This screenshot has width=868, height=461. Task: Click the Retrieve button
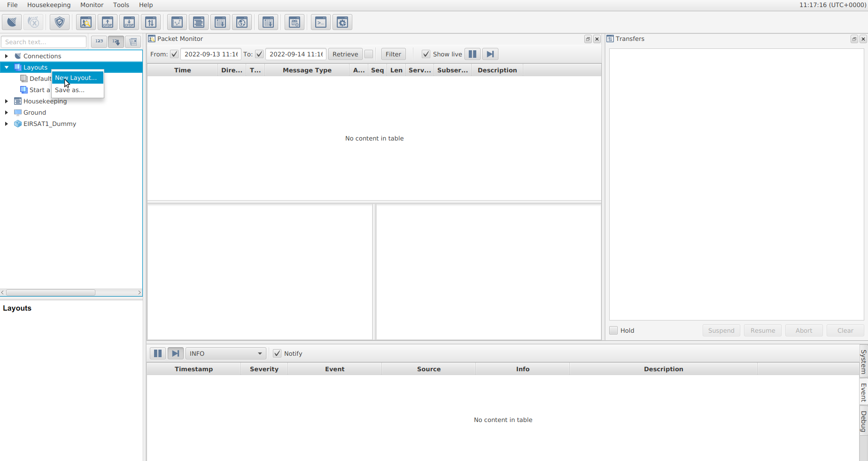click(x=345, y=54)
